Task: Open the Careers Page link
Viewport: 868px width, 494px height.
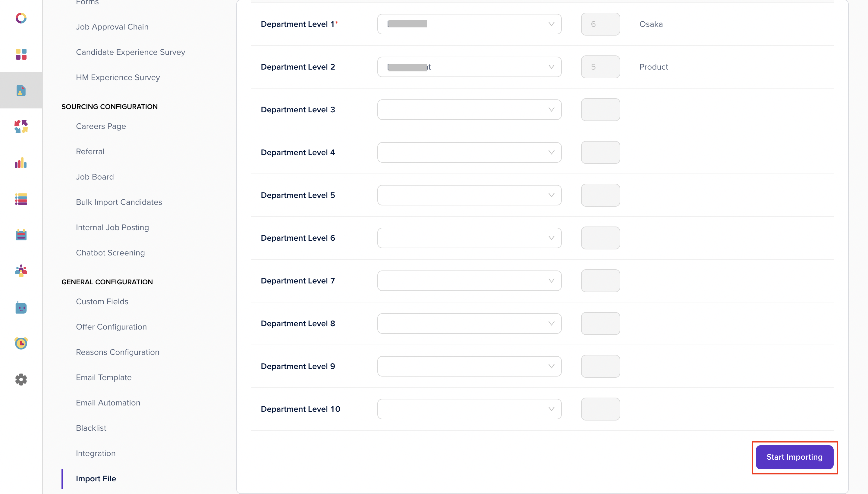Action: click(101, 126)
